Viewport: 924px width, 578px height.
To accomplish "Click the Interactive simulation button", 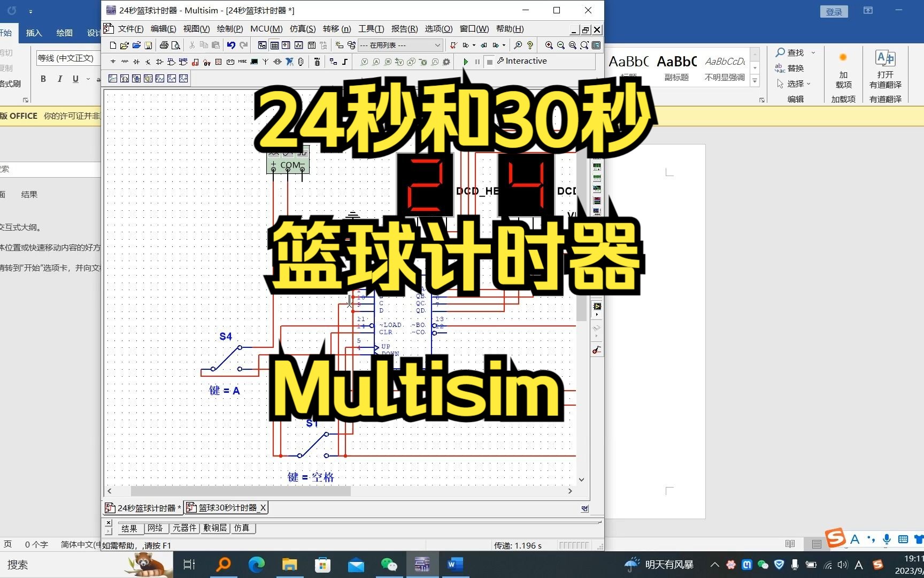I will [522, 61].
